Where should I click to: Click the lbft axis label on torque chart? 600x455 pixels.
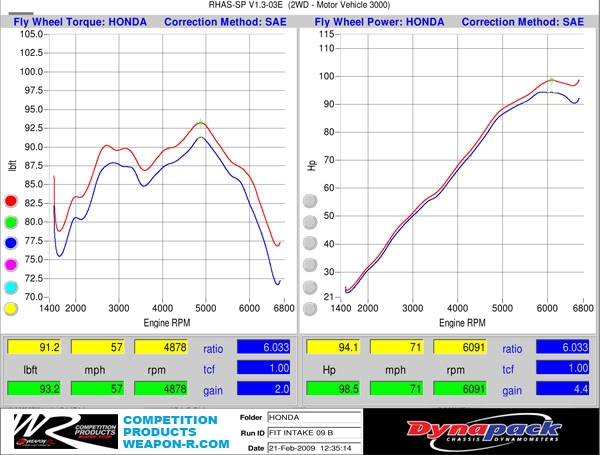[12, 165]
